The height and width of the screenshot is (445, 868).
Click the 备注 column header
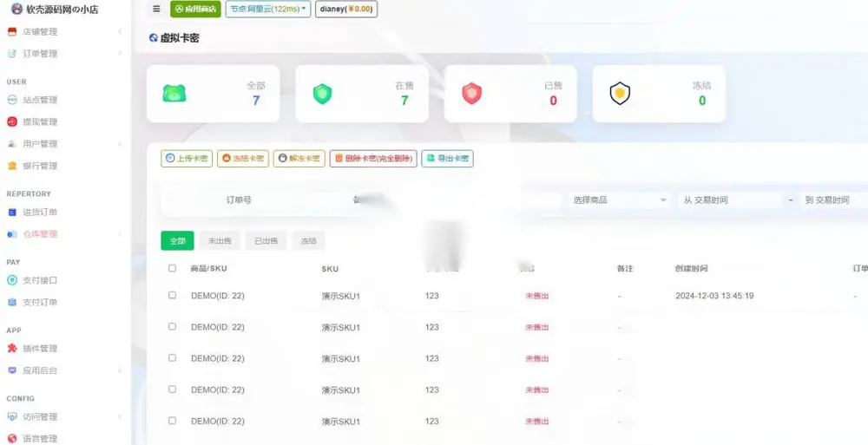coord(624,268)
